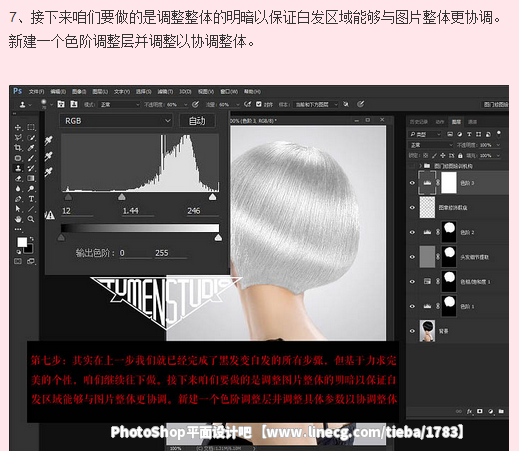Open the layer blend mode dropdown
The width and height of the screenshot is (519, 451).
click(x=431, y=145)
